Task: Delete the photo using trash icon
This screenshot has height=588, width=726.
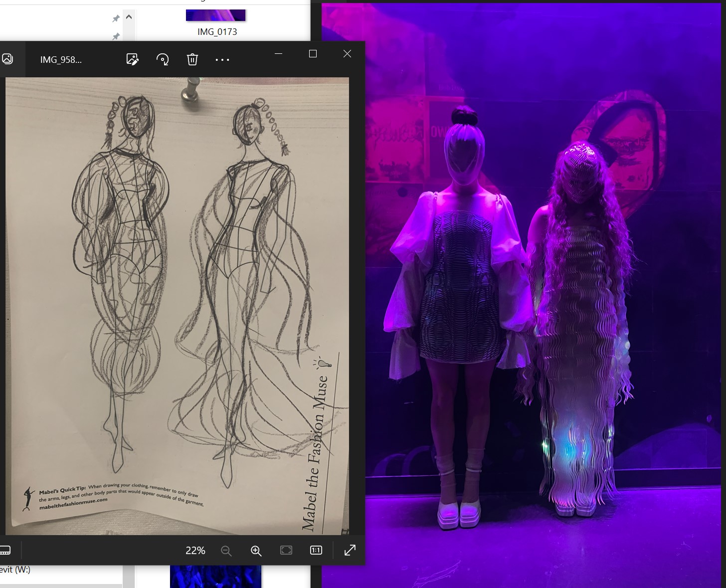Action: click(x=192, y=59)
